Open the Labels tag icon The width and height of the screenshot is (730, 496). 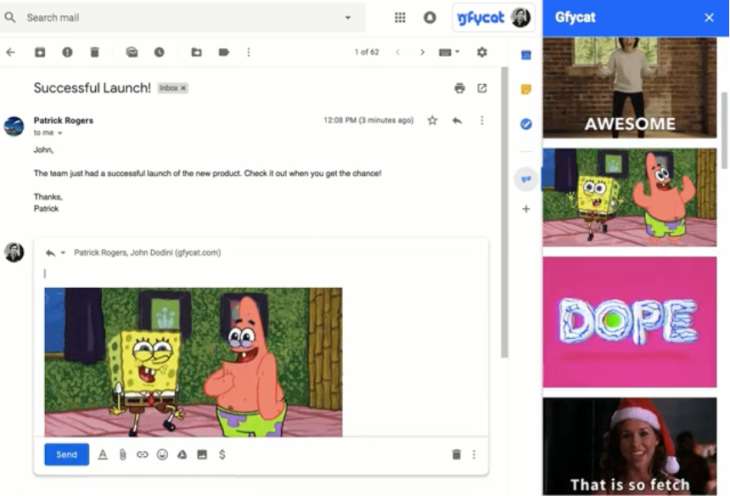[224, 52]
